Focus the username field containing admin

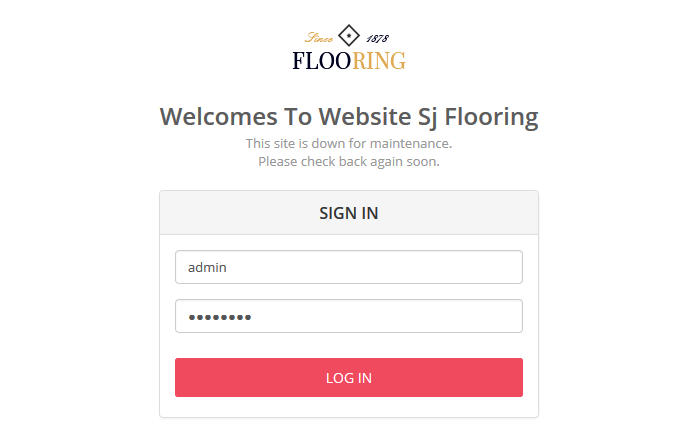[349, 267]
